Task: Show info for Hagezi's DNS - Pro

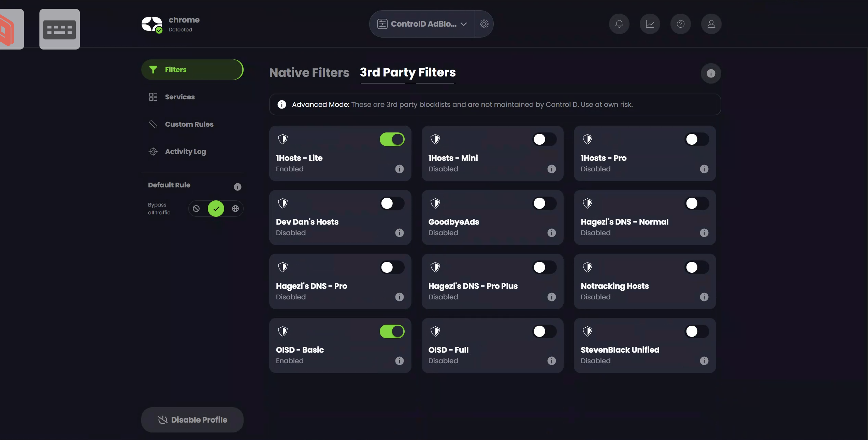Action: [399, 297]
